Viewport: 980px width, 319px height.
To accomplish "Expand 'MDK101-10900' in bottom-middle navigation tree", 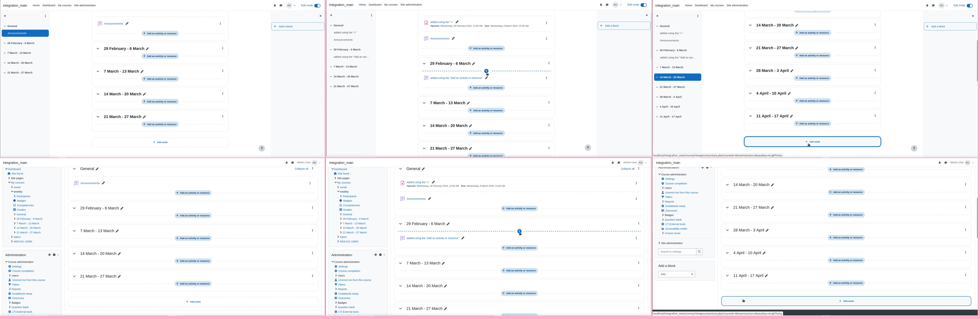I will tap(338, 242).
